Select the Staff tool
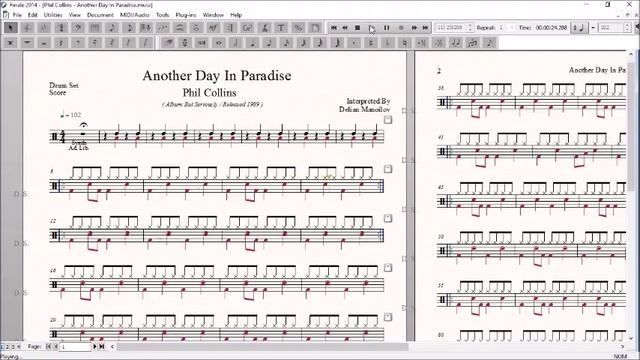 pyautogui.click(x=27, y=28)
